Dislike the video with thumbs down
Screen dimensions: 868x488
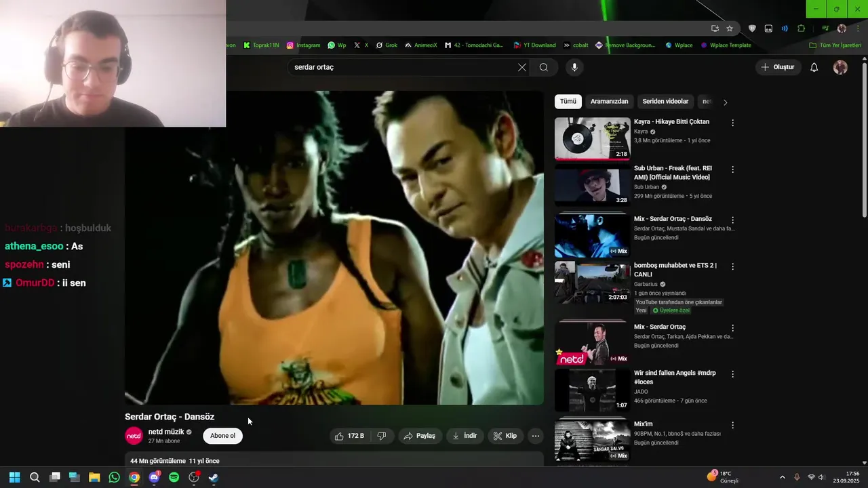(382, 436)
